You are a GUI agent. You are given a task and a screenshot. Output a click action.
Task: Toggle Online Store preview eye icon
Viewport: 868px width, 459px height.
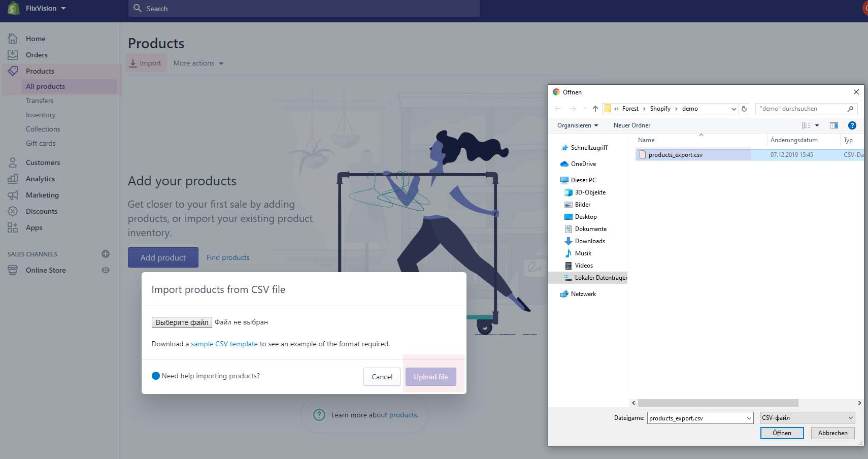[106, 270]
